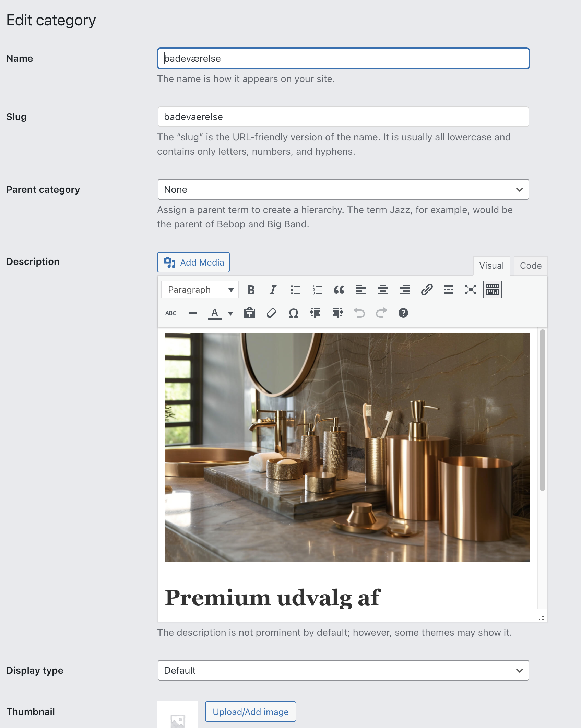Clear formatting with the eraser icon

point(271,313)
